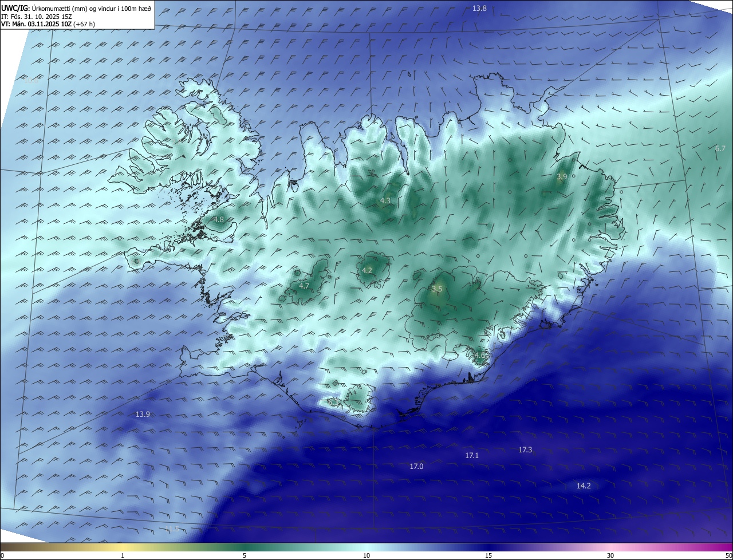
Task: Click the faint 11.5 value label on the map
Action: click(172, 529)
